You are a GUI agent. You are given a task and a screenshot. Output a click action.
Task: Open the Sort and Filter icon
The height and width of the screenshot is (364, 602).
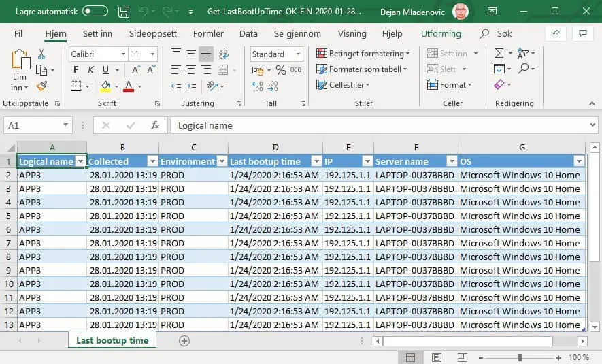(522, 53)
